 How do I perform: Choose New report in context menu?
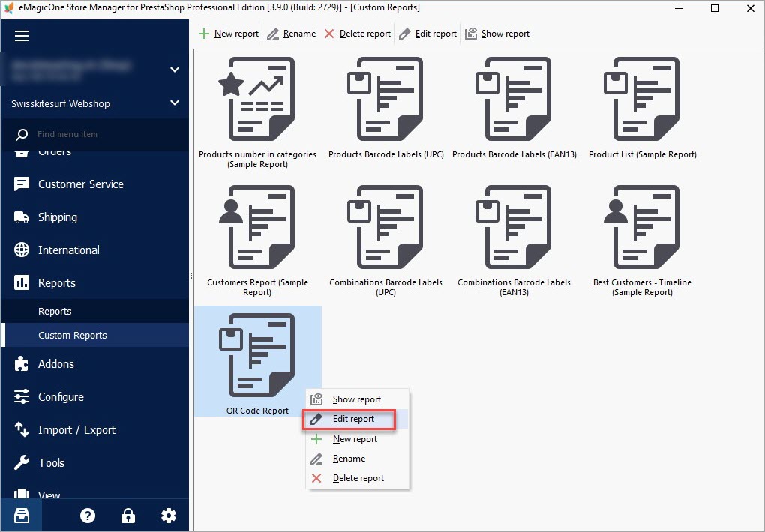(357, 439)
